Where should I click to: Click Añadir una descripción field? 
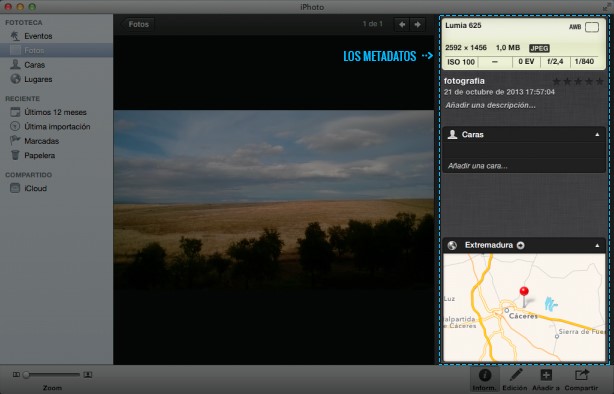[490, 105]
